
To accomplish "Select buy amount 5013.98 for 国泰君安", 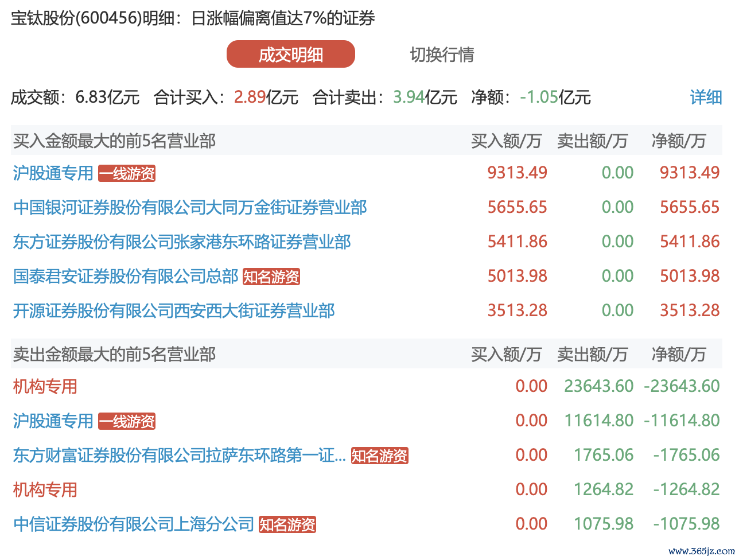I will 518,276.
